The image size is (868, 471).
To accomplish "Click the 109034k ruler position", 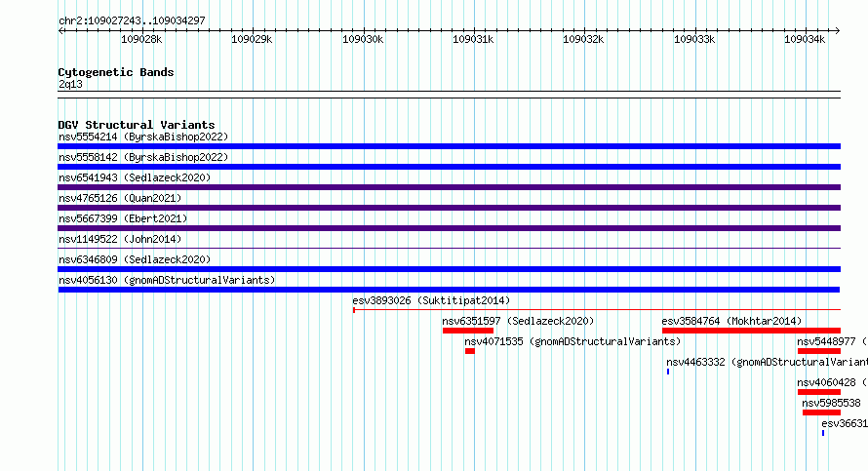I will tap(805, 39).
